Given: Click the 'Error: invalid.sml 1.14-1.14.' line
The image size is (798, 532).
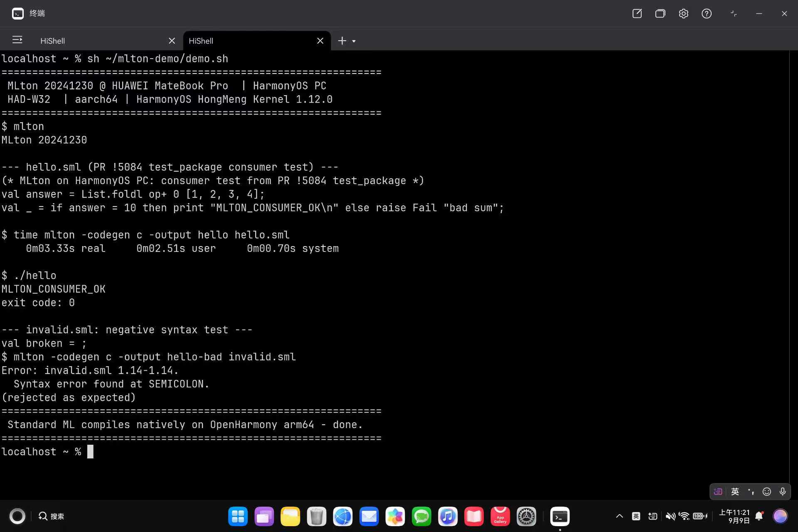Looking at the screenshot, I should point(90,370).
